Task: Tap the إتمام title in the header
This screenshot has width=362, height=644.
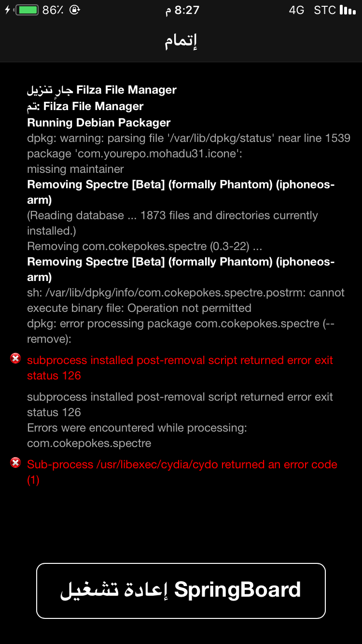Action: (x=181, y=42)
